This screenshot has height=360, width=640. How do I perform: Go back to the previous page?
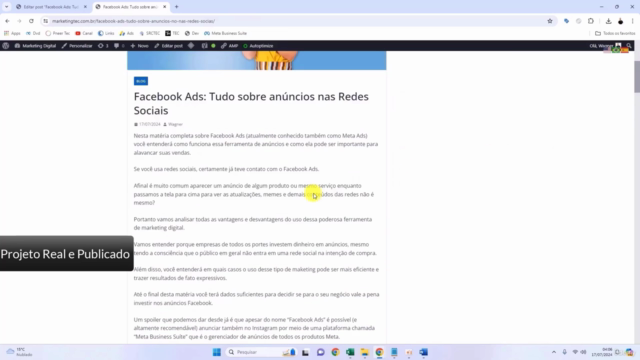[7, 21]
